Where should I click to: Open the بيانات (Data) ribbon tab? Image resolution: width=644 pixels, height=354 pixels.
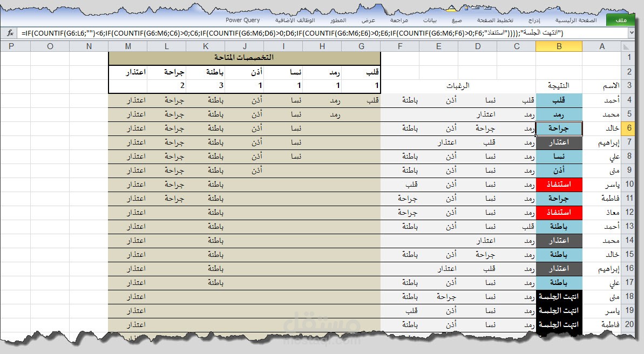tap(430, 20)
